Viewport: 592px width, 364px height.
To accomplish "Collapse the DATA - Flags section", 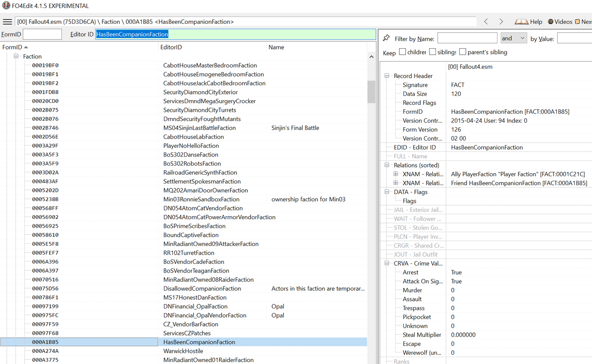I will pos(387,192).
